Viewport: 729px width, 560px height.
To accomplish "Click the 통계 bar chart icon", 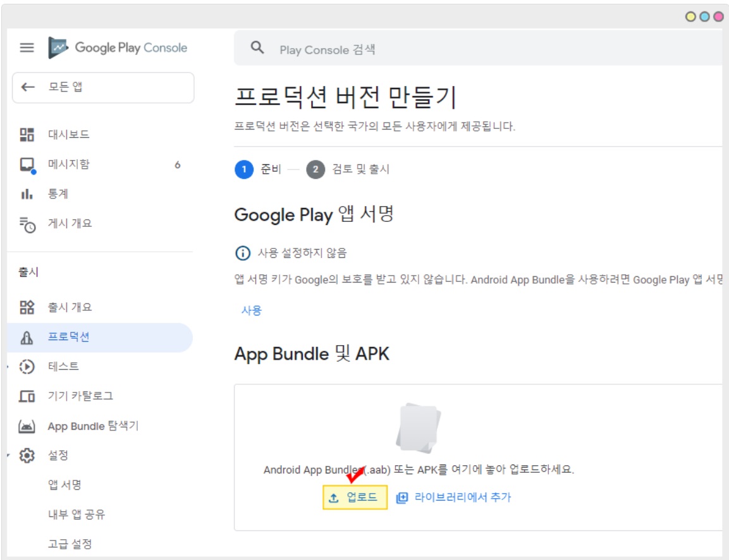I will [x=27, y=194].
